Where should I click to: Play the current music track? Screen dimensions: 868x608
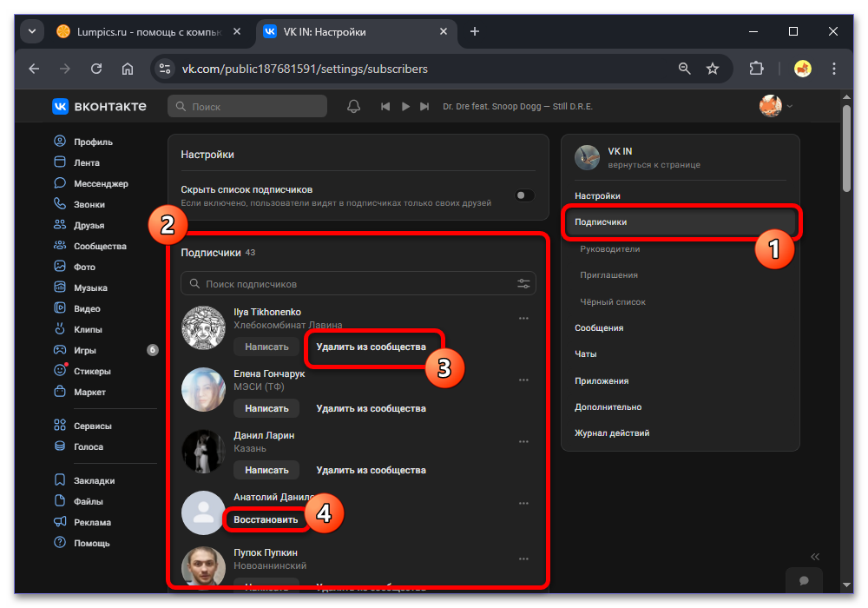coord(405,106)
